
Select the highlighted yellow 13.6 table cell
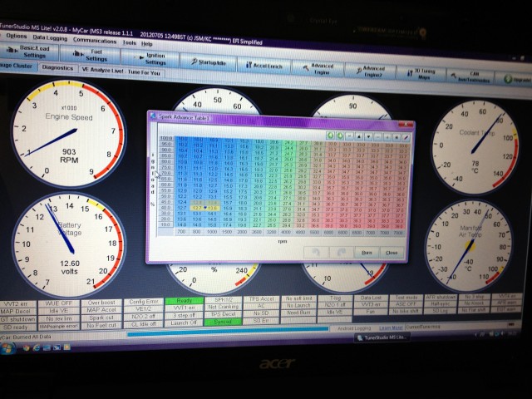click(213, 208)
